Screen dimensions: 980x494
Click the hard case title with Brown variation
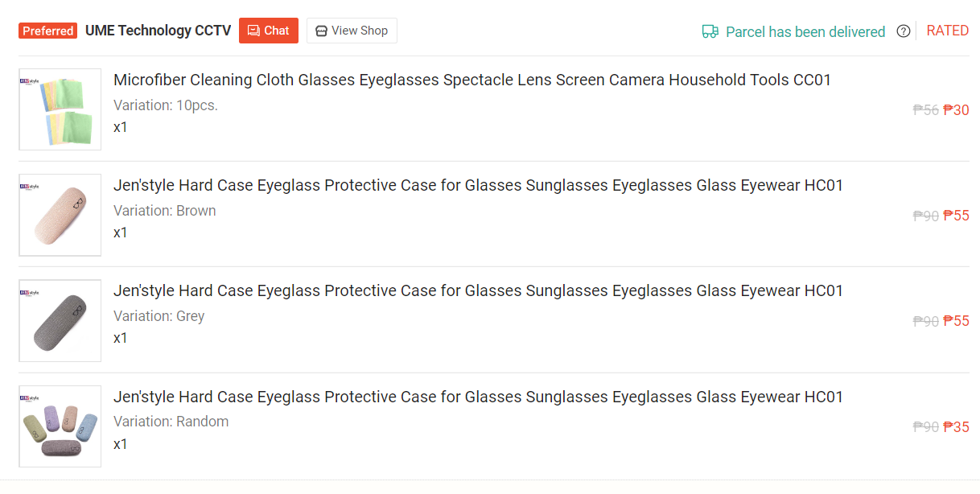[478, 185]
